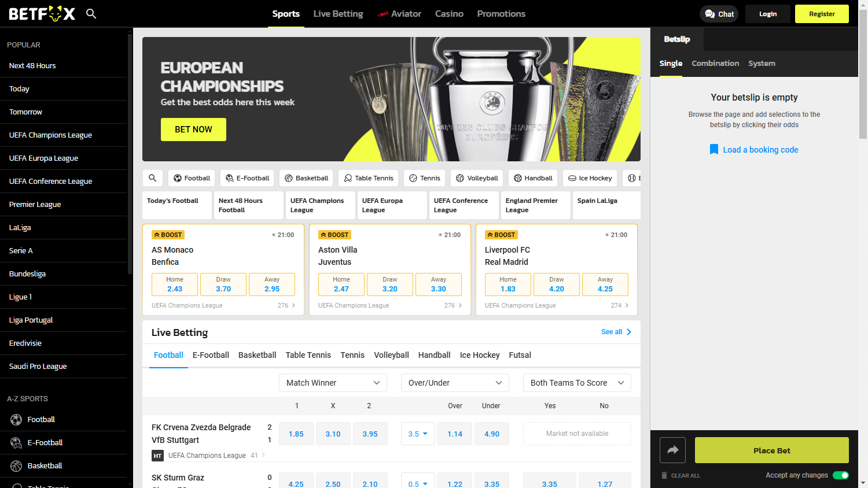Open Football in A-Z Sports sidebar
This screenshot has height=488, width=868.
pos(63,420)
